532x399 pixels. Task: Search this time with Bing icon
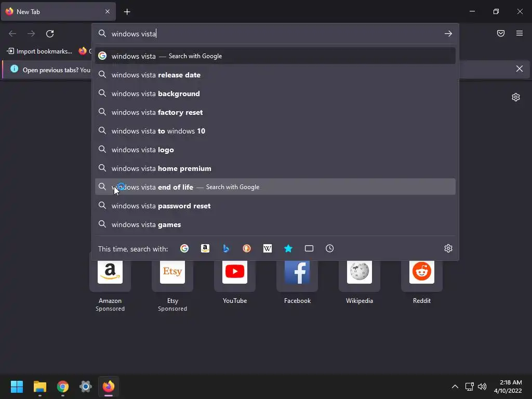point(226,248)
